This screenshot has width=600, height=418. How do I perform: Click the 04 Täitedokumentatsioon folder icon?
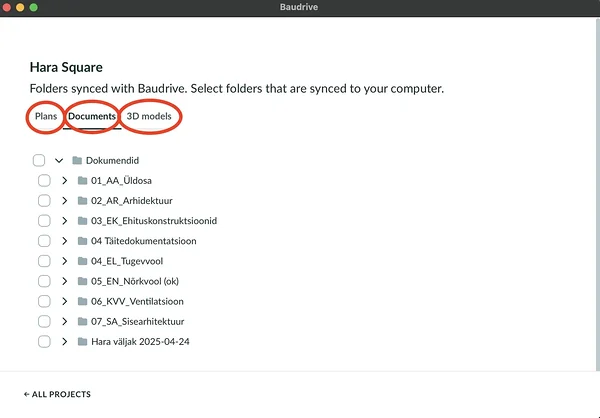coord(82,241)
